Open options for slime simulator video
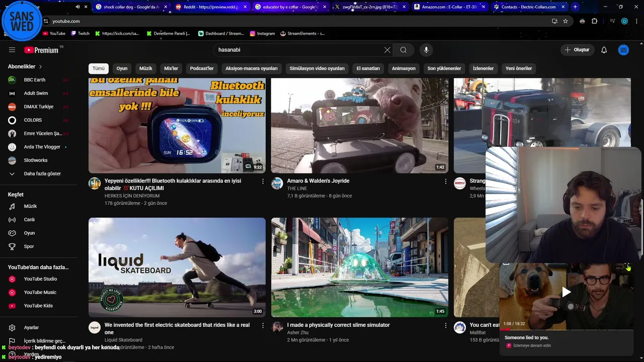The width and height of the screenshot is (644, 362). [445, 325]
